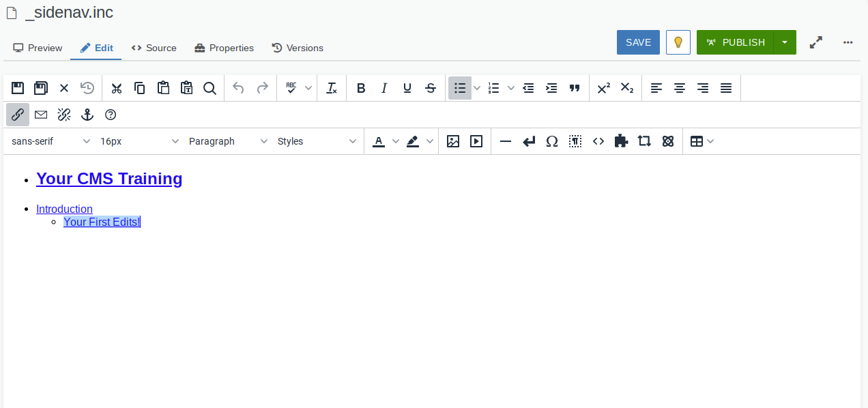Switch to the Source tab
Viewport: 868px width, 408px height.
click(154, 48)
